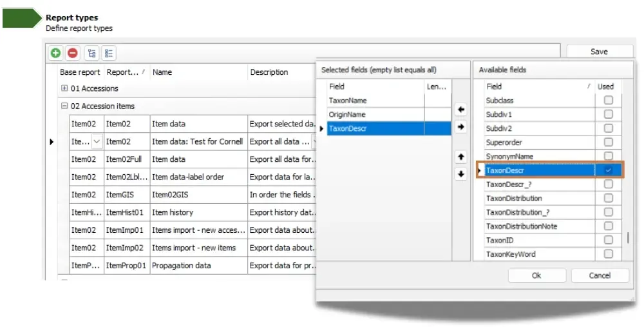Toggle Used checkbox for Subdiv1
Screen dimensions: 644x327
point(609,114)
